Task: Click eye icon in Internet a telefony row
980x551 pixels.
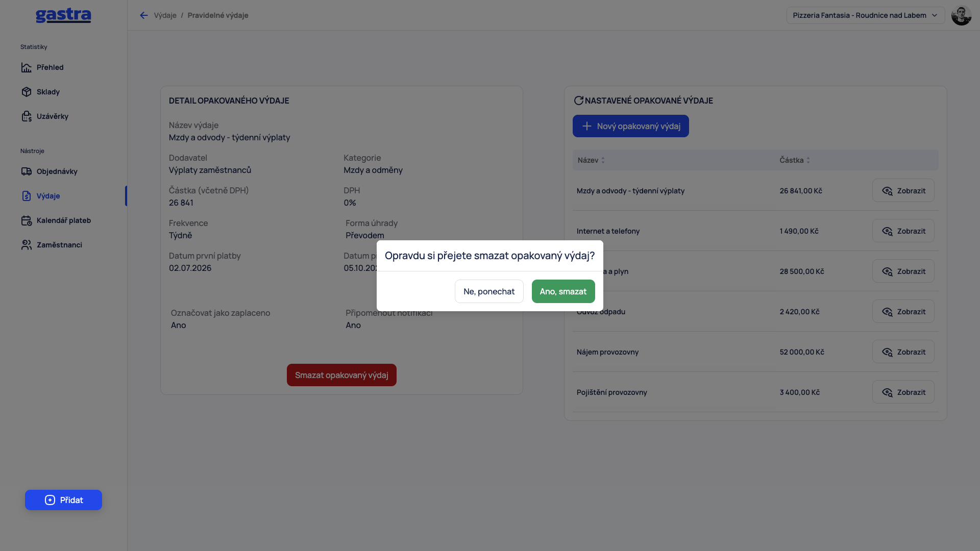Action: click(887, 231)
